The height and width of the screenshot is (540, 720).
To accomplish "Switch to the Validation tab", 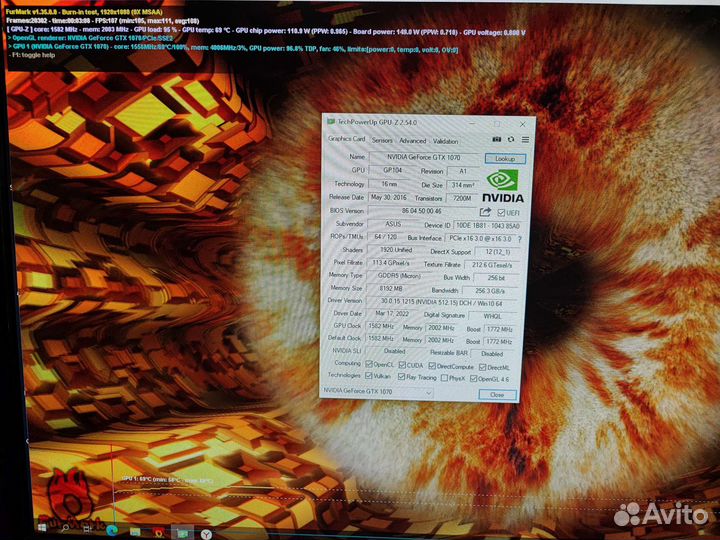I will 445,141.
